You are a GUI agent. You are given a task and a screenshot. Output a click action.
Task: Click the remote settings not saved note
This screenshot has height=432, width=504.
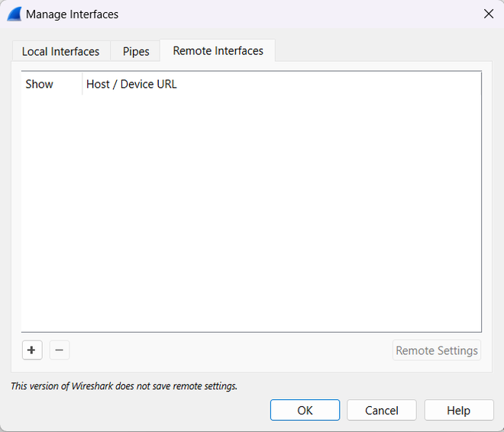click(x=124, y=386)
